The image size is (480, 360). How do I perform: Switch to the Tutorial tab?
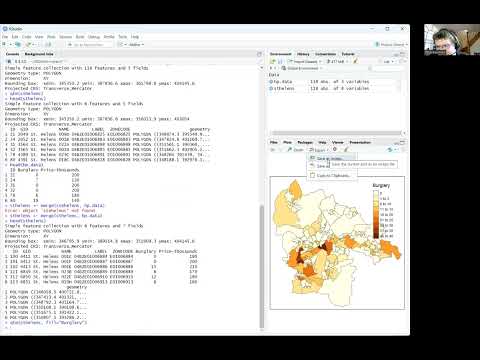pos(348,54)
